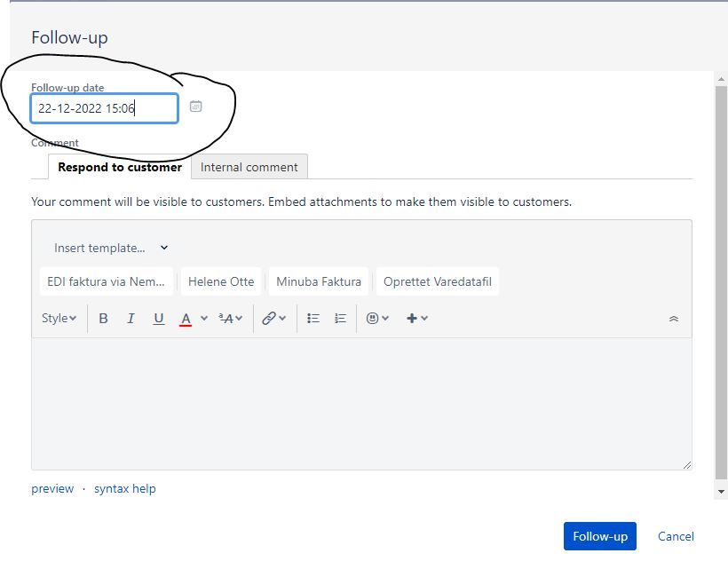
Task: Insert the Minuba Faktura template
Action: [x=319, y=281]
